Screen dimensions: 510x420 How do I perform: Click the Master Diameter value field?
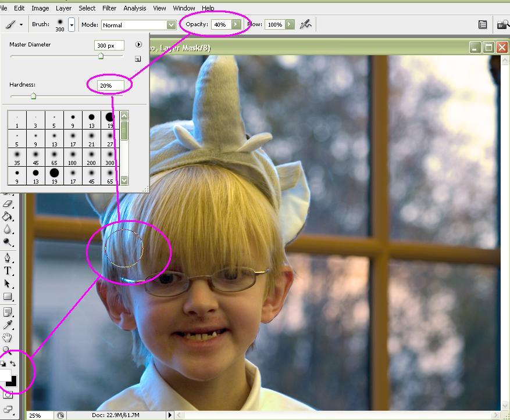coord(109,45)
